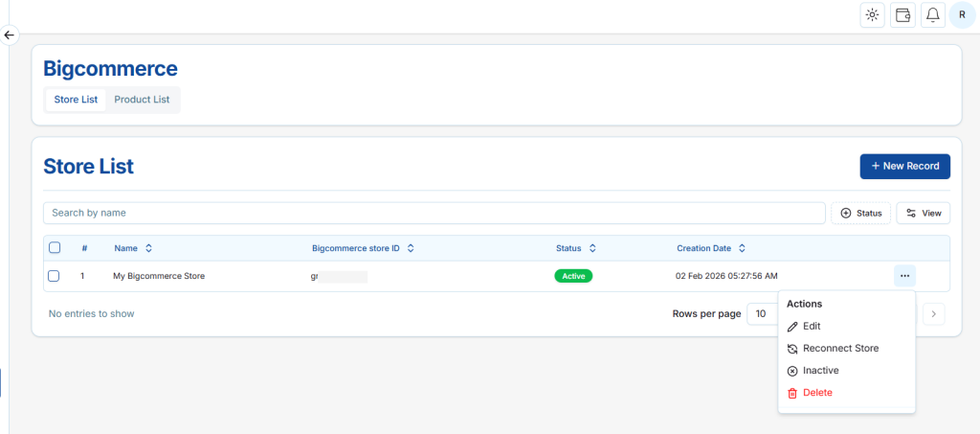This screenshot has height=434, width=980.
Task: Click the Search by name field
Action: coord(434,213)
